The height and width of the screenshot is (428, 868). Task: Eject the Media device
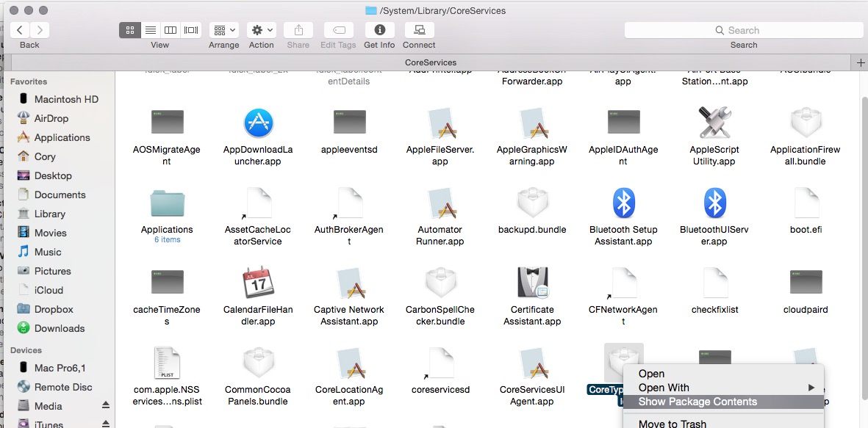[106, 406]
